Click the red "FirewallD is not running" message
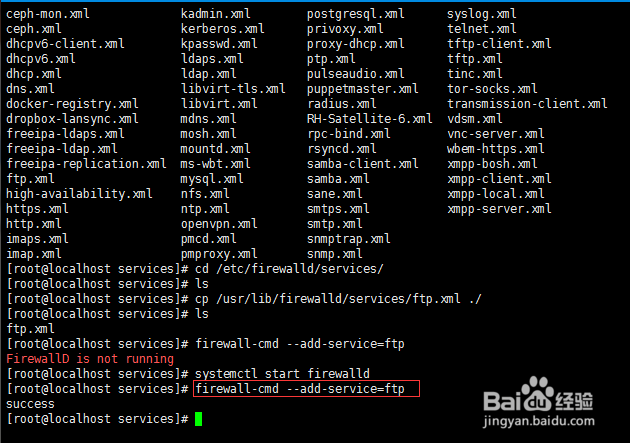The height and width of the screenshot is (443, 630). tap(89, 359)
